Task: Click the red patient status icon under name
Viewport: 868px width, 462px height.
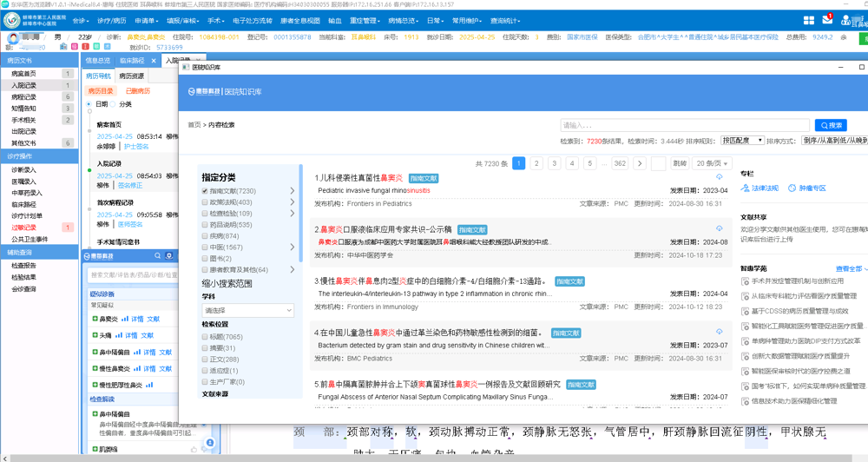Action: point(86,47)
